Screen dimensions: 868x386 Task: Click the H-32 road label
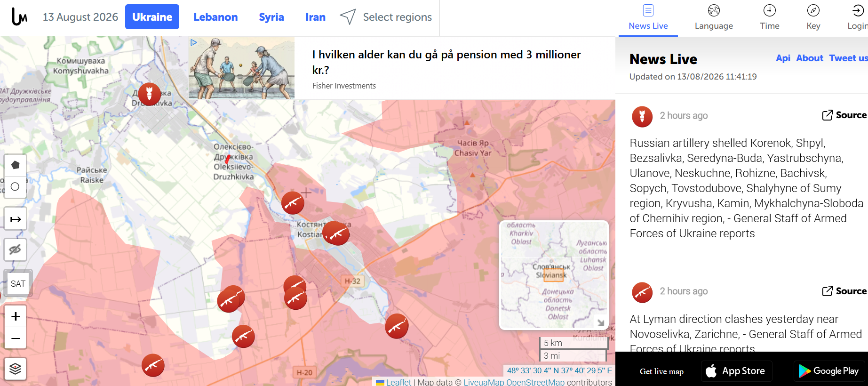[352, 281]
